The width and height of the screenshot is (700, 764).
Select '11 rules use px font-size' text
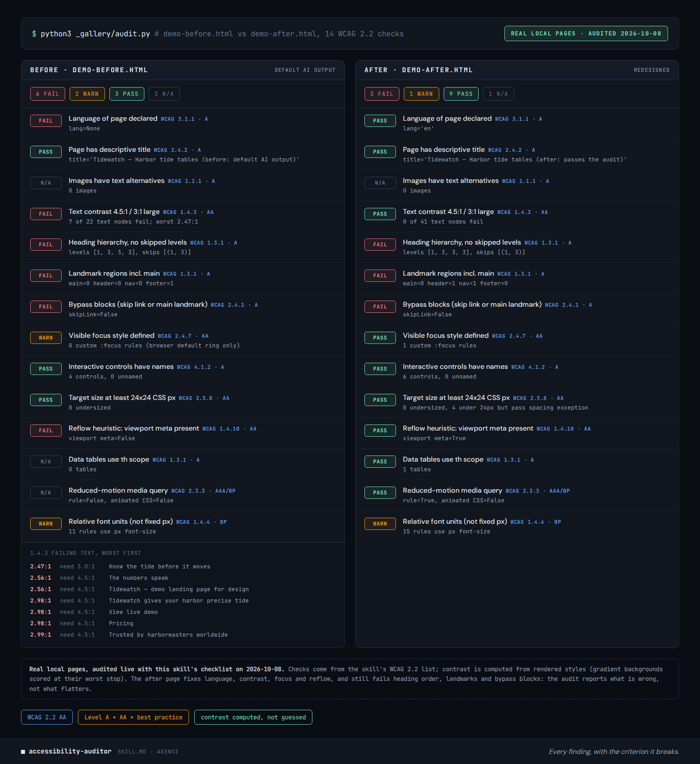click(x=112, y=532)
